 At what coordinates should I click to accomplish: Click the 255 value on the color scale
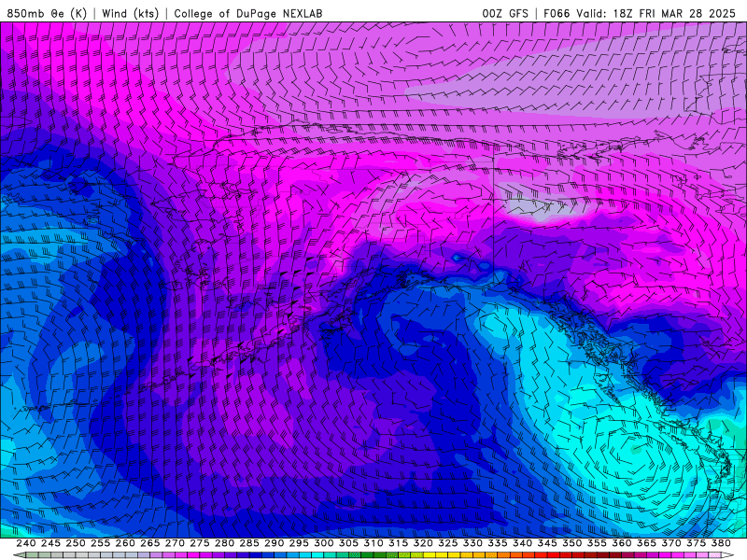point(100,543)
